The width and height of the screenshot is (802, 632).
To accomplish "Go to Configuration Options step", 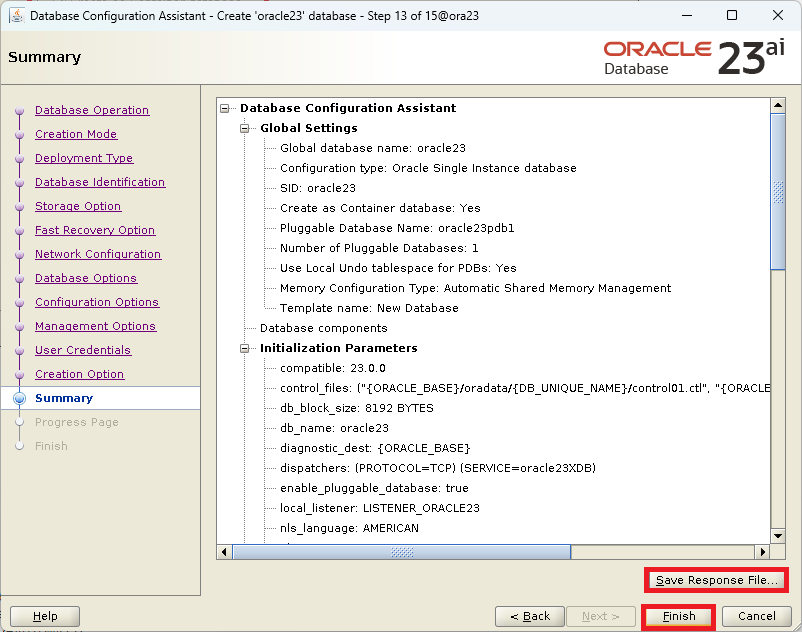I will [97, 302].
